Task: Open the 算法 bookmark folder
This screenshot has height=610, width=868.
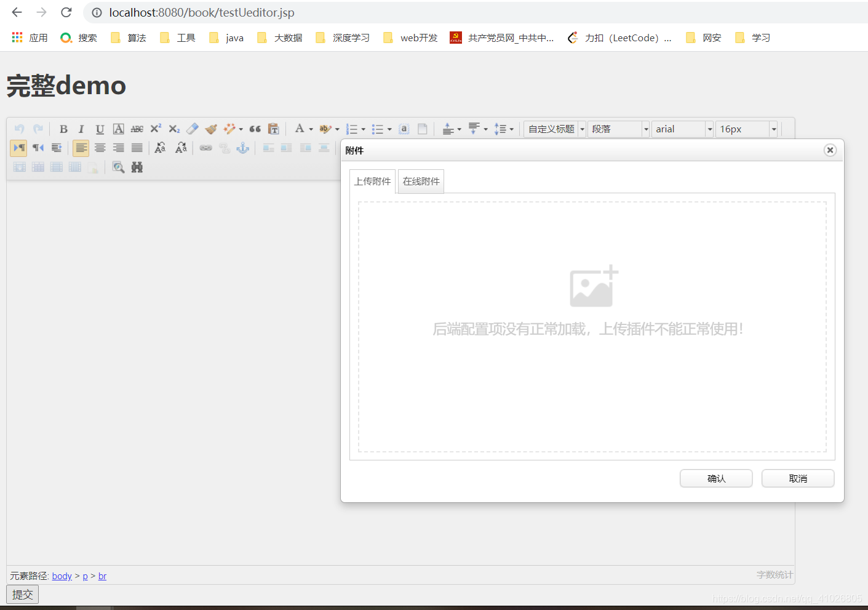Action: click(129, 38)
